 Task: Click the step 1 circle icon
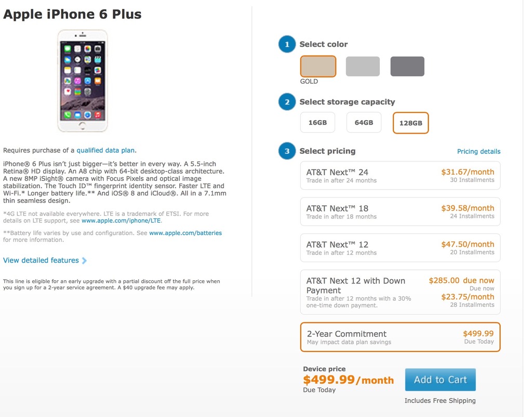287,44
